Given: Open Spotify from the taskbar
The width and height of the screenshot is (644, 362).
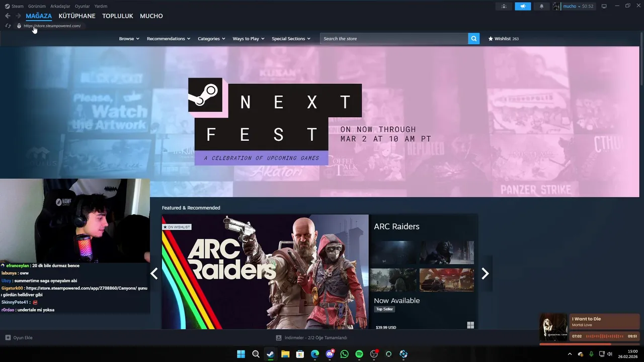Looking at the screenshot, I should 359,354.
